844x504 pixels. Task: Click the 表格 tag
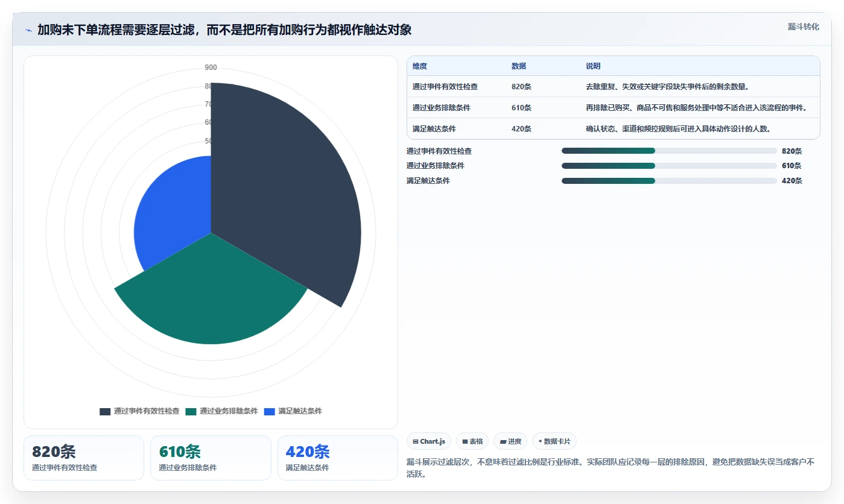(472, 441)
